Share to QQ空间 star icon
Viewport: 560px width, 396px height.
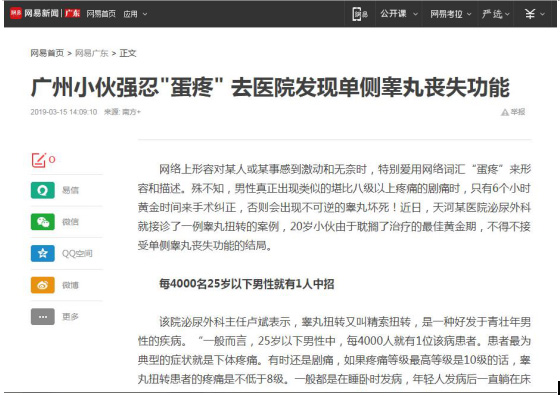point(43,253)
